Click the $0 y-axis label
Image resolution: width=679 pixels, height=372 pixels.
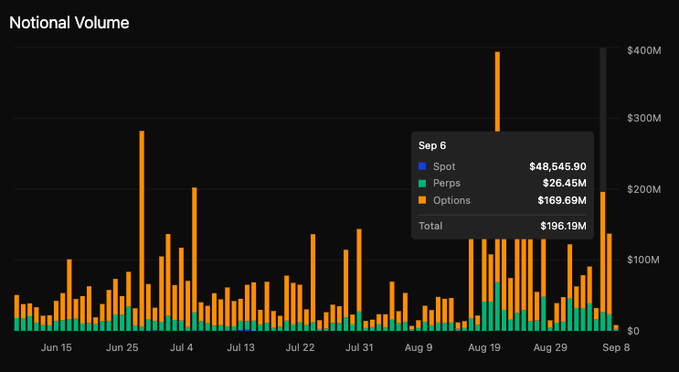633,331
